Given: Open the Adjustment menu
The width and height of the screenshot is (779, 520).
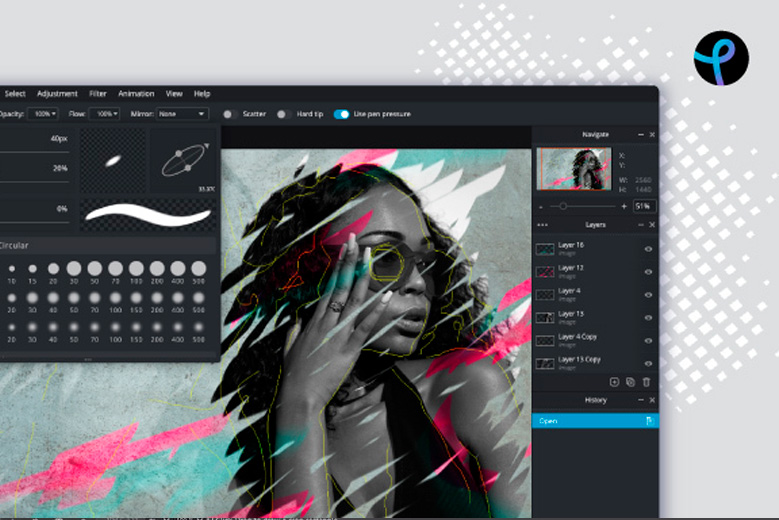Looking at the screenshot, I should click(x=57, y=93).
